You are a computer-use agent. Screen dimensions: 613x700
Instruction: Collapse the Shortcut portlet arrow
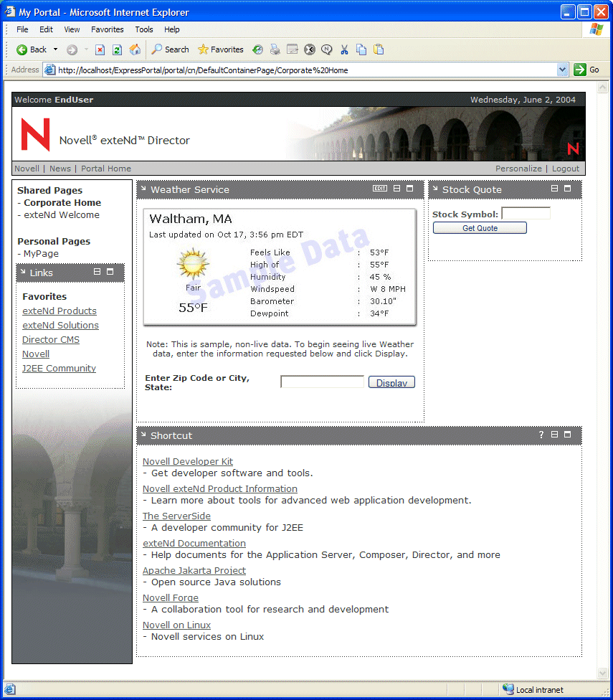pyautogui.click(x=143, y=435)
